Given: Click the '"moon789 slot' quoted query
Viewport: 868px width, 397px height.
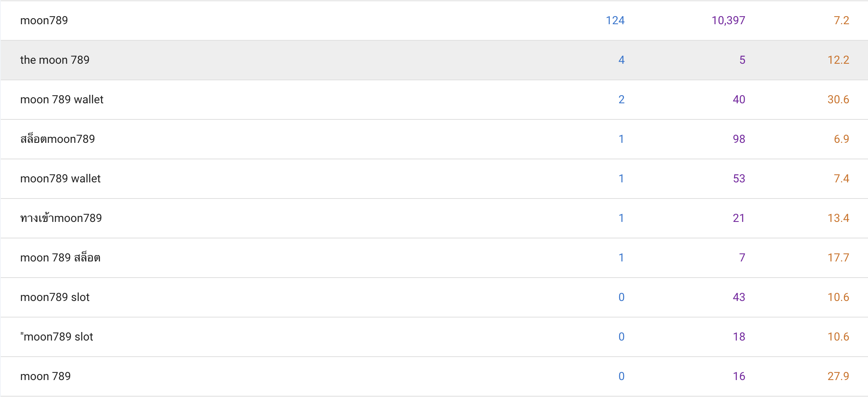Looking at the screenshot, I should pos(56,336).
